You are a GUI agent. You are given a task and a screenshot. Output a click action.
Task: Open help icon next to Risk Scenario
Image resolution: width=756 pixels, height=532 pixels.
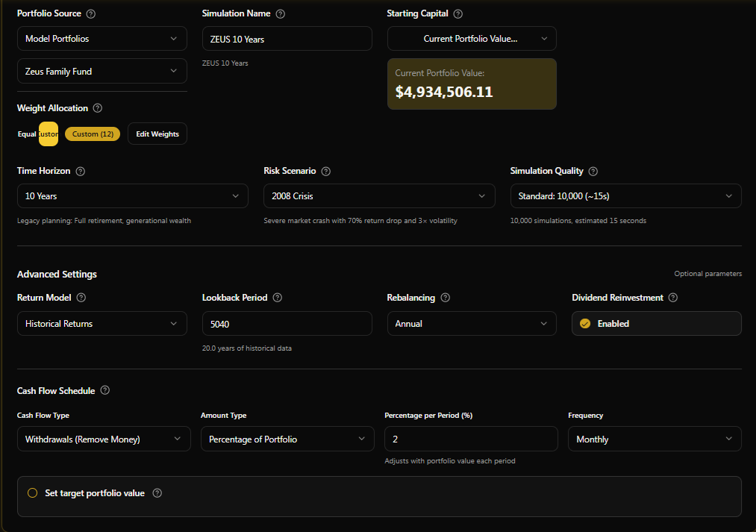click(326, 171)
